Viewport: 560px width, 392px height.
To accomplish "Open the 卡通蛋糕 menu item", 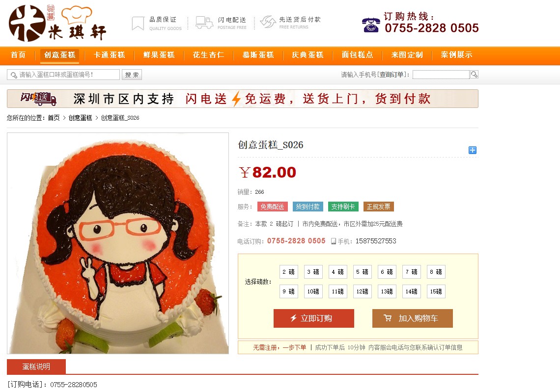I will [109, 55].
